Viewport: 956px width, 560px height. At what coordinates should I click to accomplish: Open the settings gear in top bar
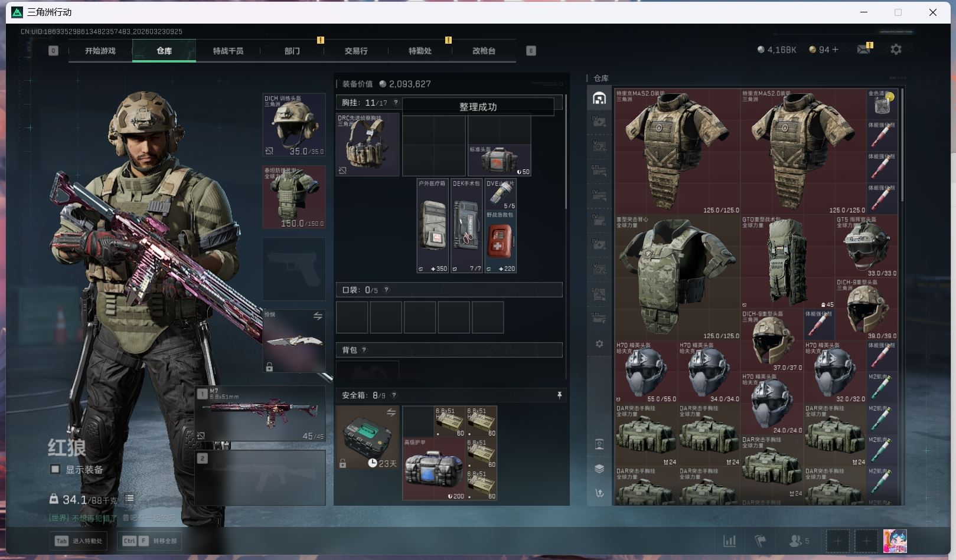pyautogui.click(x=896, y=50)
